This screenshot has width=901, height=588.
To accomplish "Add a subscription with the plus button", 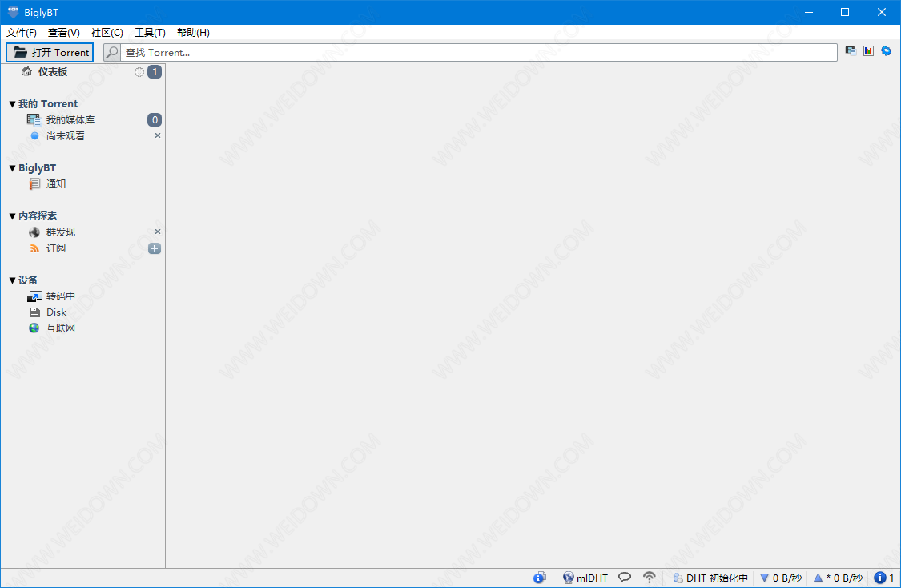I will (x=155, y=248).
